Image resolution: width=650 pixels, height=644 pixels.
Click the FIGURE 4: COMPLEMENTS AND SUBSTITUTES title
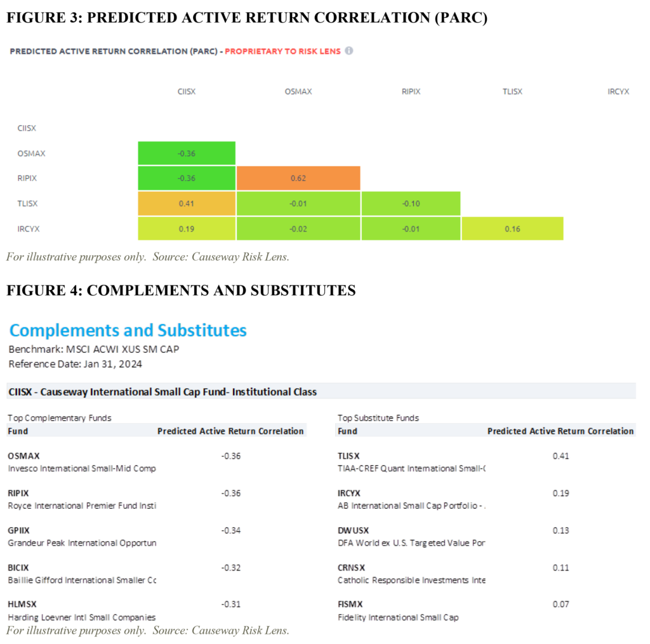(x=181, y=291)
